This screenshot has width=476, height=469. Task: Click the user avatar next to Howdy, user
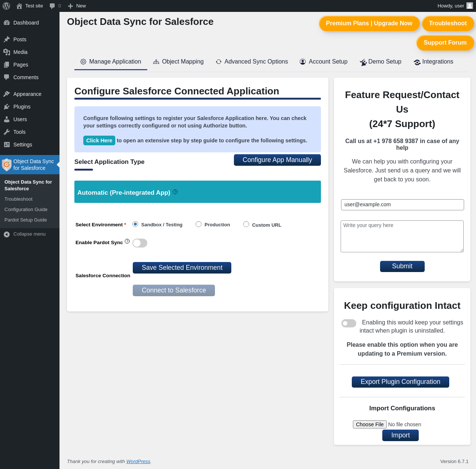pyautogui.click(x=470, y=6)
